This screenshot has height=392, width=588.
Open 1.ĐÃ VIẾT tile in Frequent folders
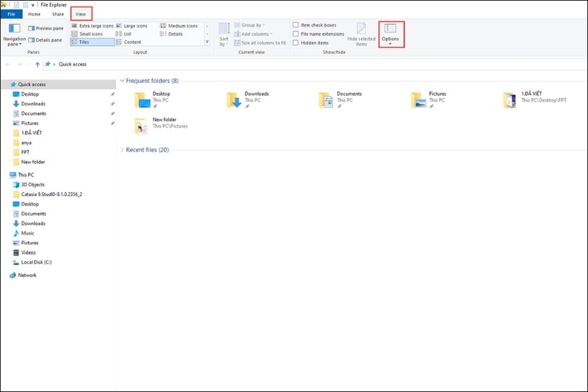(535, 100)
